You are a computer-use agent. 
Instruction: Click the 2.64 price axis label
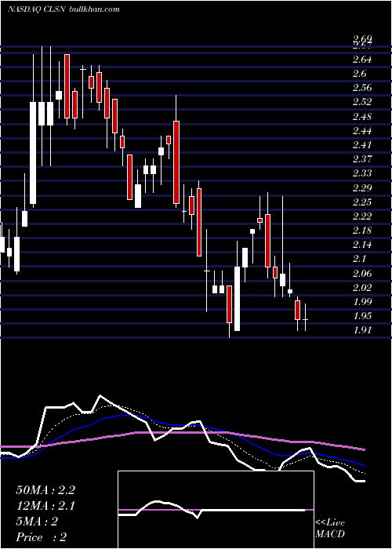362,60
